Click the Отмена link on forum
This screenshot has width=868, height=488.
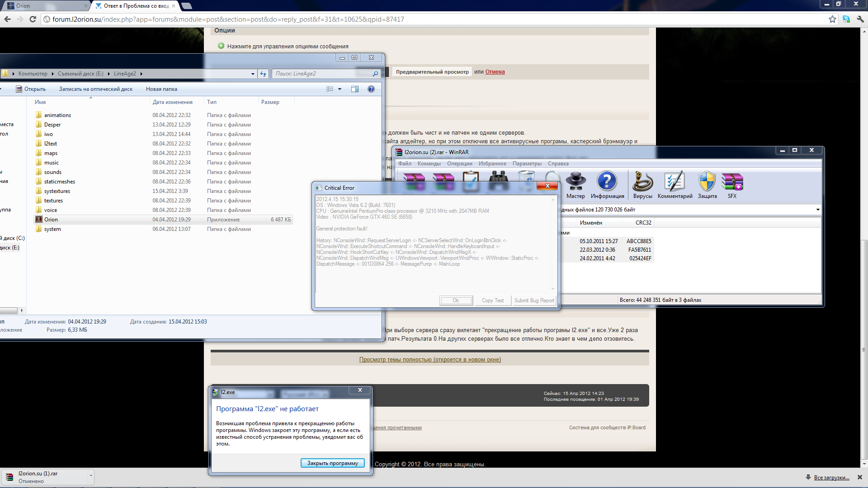coord(495,72)
